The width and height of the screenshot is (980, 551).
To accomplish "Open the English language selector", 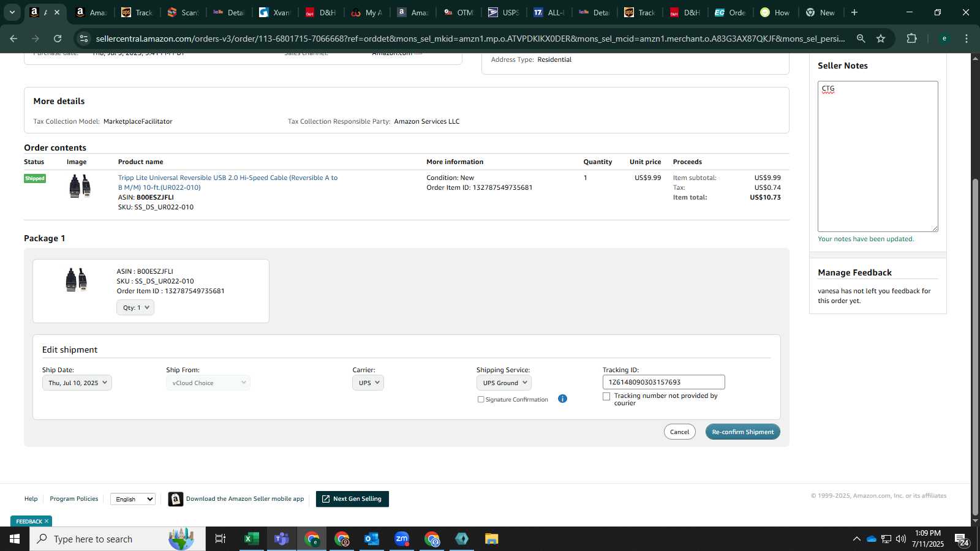I will point(133,499).
